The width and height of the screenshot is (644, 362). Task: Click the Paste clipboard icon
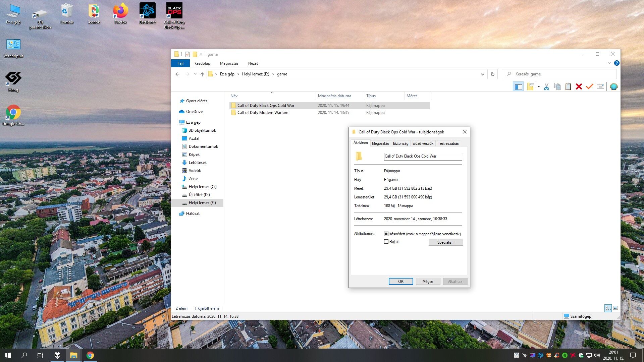point(568,87)
